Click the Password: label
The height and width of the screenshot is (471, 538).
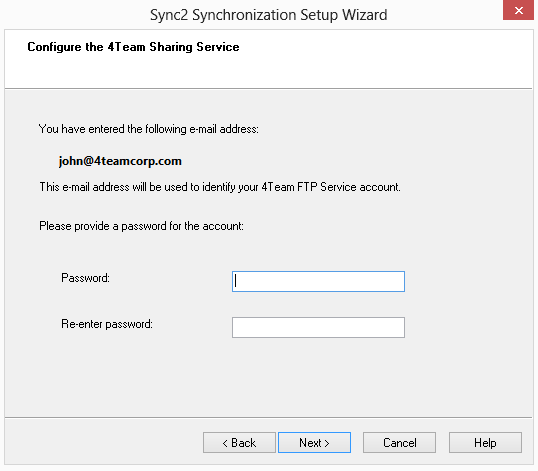pyautogui.click(x=85, y=278)
